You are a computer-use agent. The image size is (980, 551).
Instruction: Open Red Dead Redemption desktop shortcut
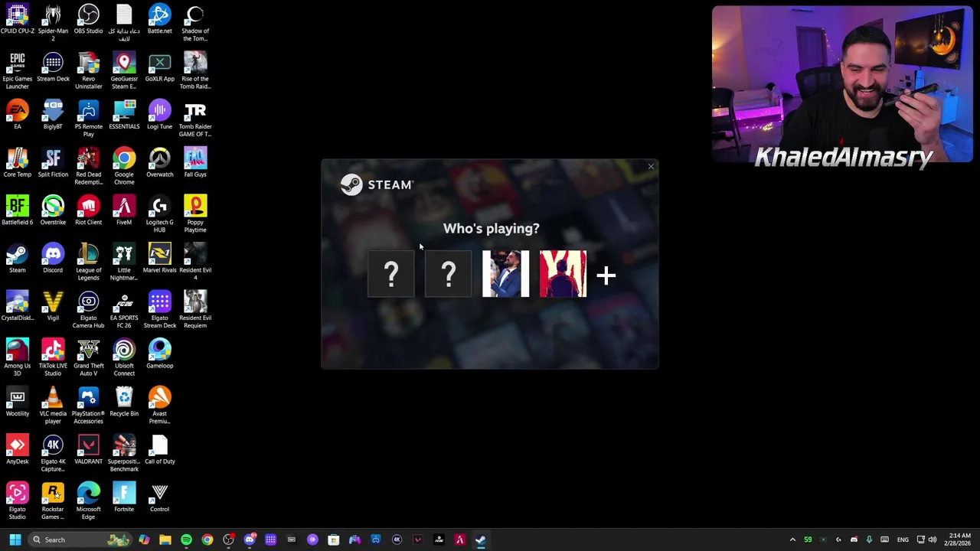[88, 166]
